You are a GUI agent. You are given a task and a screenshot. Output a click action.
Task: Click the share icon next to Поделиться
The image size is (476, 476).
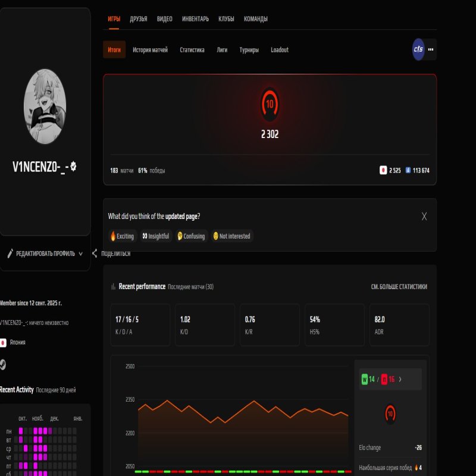coord(94,252)
